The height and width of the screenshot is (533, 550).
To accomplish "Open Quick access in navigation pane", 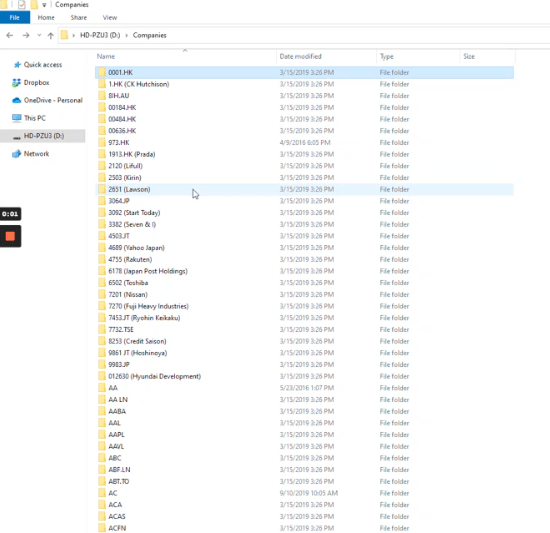I will click(43, 65).
